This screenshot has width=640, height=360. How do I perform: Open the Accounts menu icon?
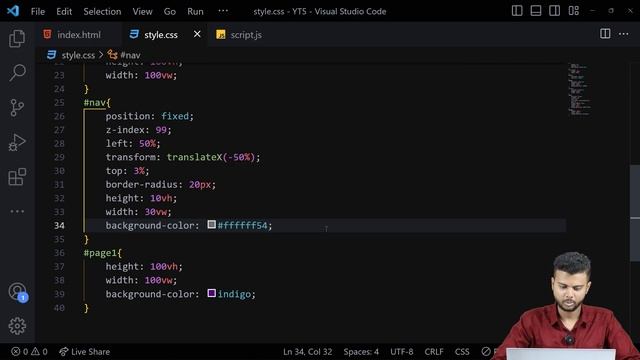17,292
